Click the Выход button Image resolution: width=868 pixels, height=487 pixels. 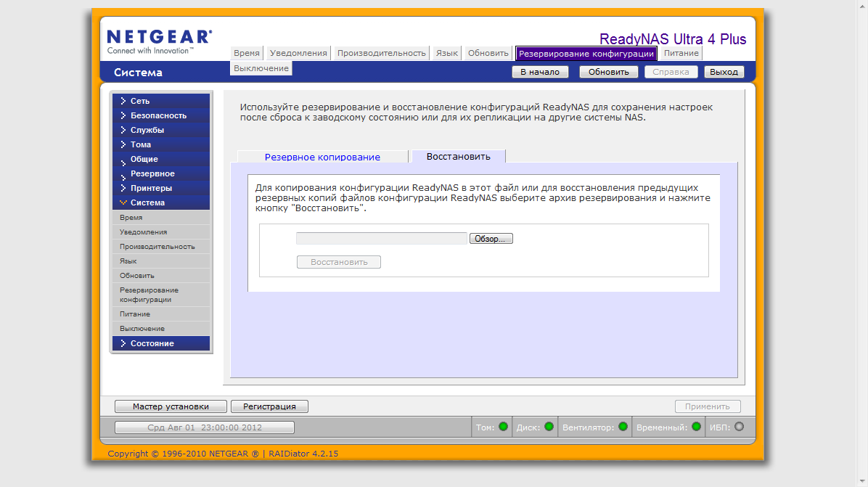point(724,72)
